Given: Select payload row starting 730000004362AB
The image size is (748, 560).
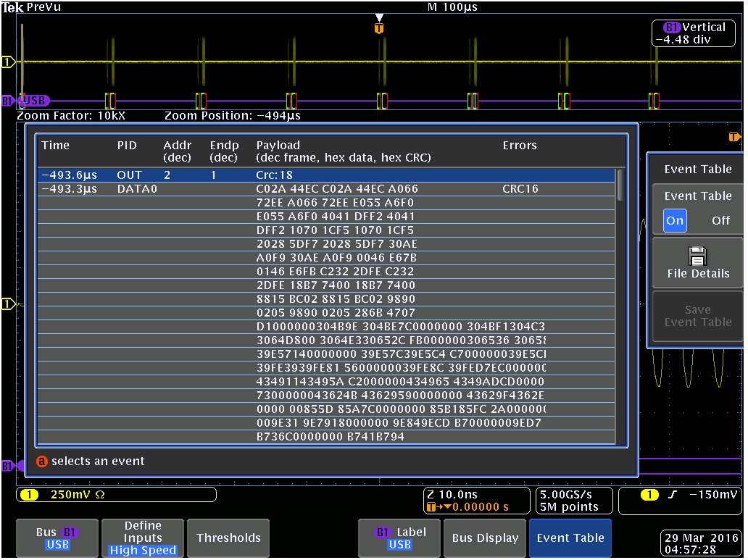Looking at the screenshot, I should click(326, 396).
